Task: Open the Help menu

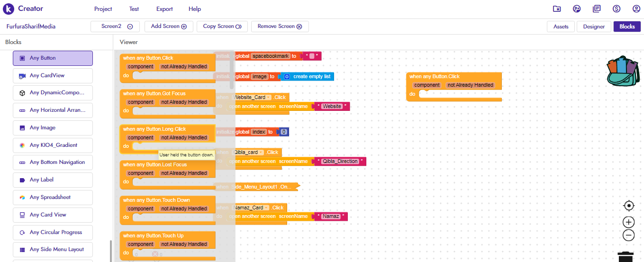Action: 195,9
